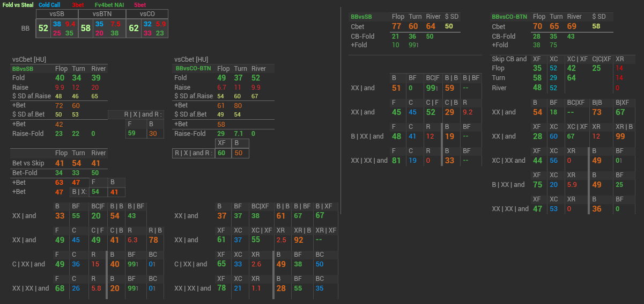Click the Cbet flop value 77 in BBvsSB
This screenshot has height=304, width=644.
[x=397, y=26]
